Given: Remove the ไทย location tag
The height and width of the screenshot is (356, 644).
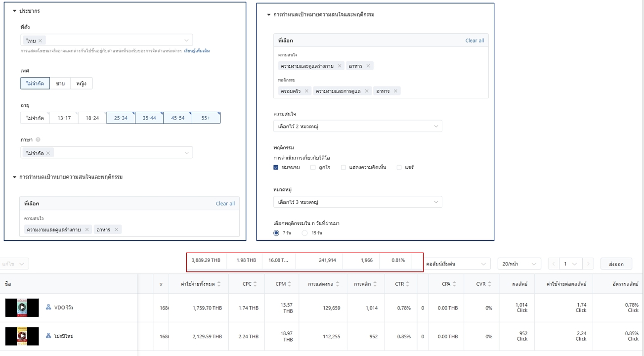Looking at the screenshot, I should [41, 41].
